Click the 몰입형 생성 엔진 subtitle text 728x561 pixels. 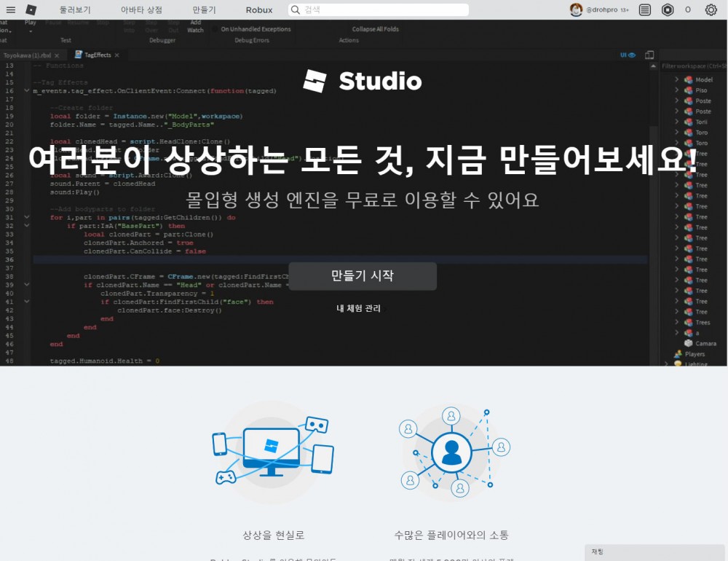coord(363,200)
